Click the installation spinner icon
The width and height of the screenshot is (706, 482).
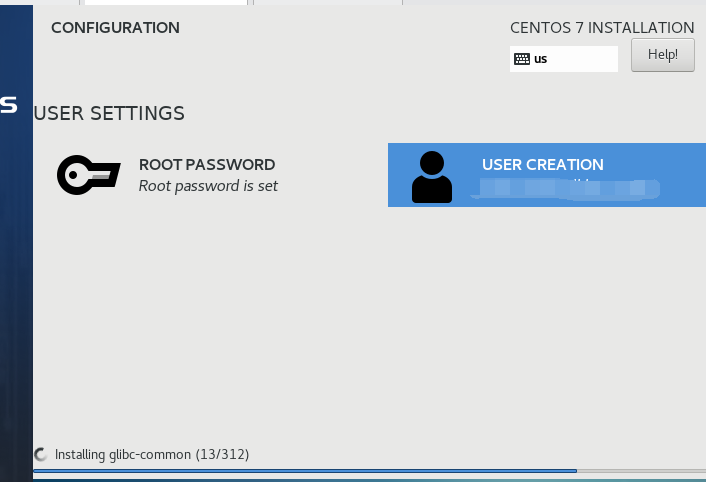coord(41,455)
